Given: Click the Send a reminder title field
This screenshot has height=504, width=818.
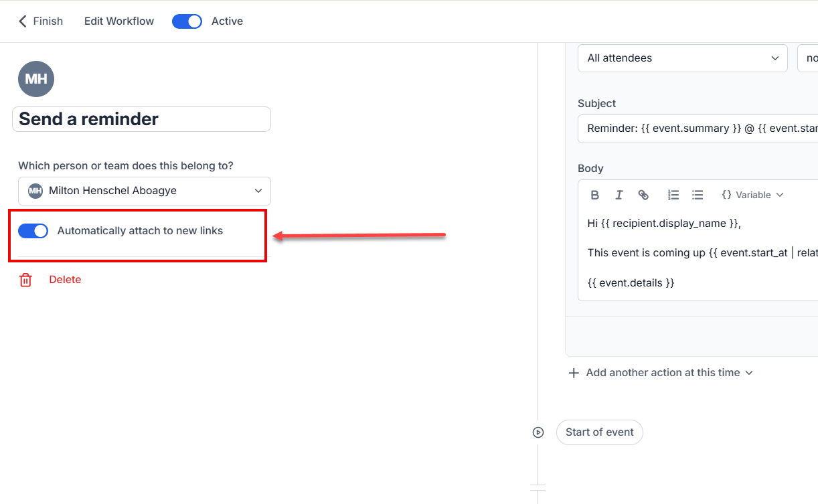Looking at the screenshot, I should 141,118.
